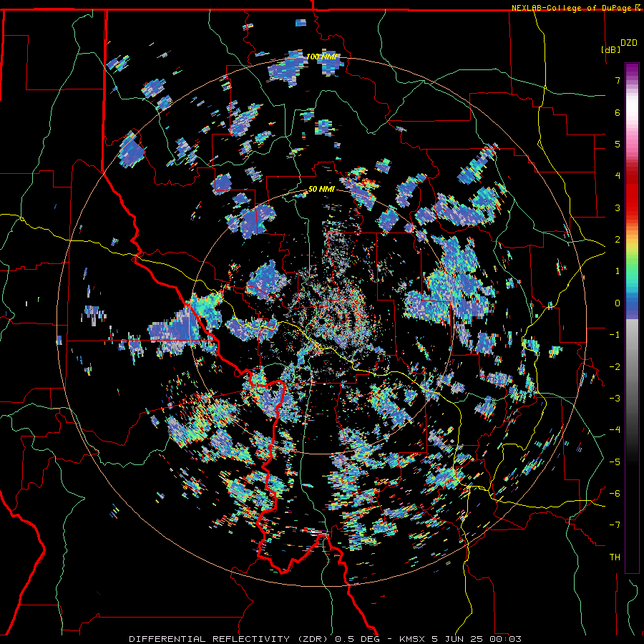
Task: Click the DIFFERENTIAL REFLECTIVITY (ZDR) caption text
Action: point(229,639)
